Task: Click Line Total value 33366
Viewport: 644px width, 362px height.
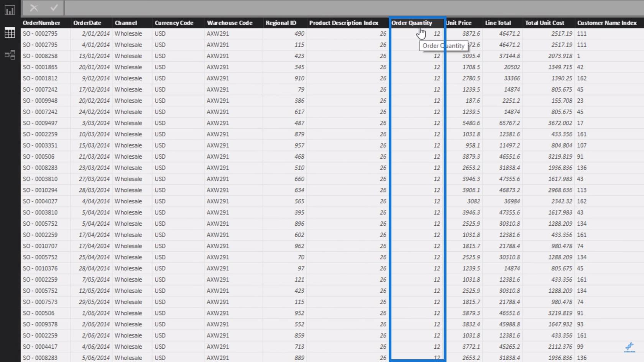Action: tap(512, 78)
